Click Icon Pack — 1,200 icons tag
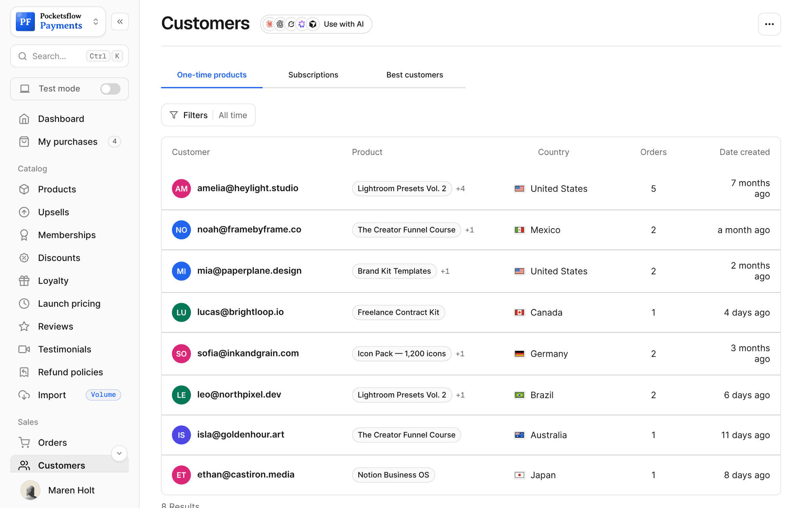 click(402, 354)
